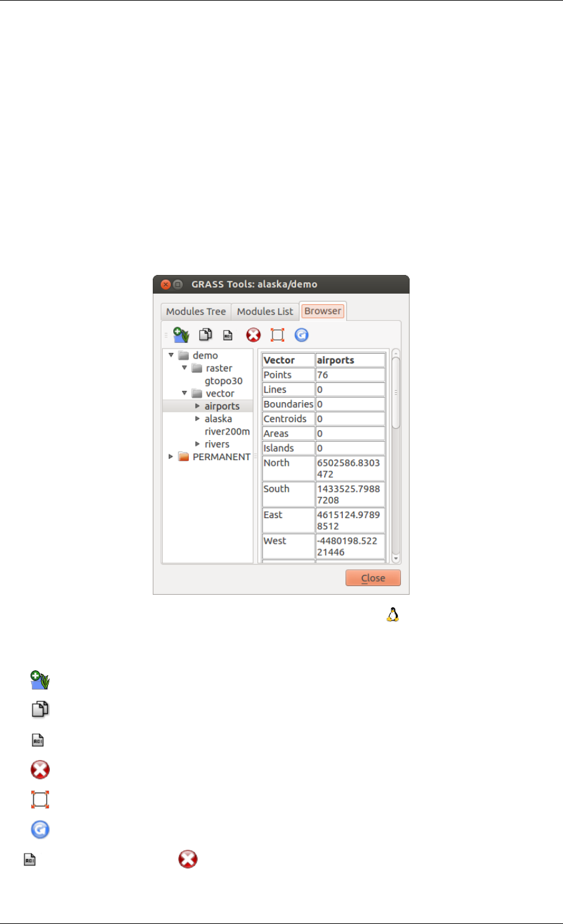Select the alaska vector map
Image resolution: width=563 pixels, height=924 pixels.
[x=218, y=418]
